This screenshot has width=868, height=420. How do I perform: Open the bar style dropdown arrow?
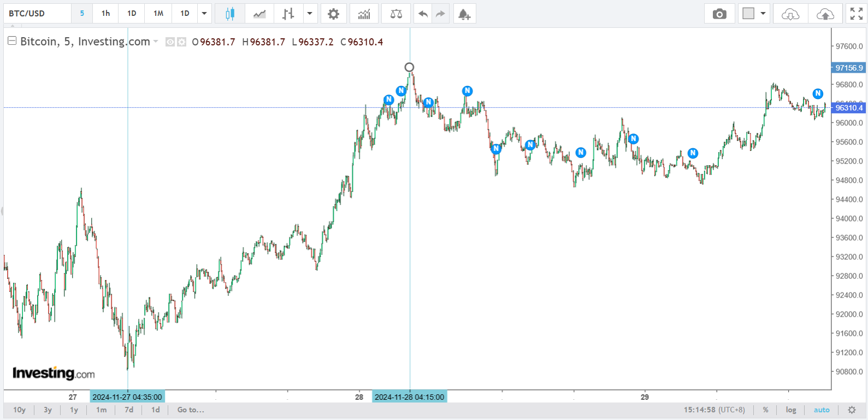point(309,13)
